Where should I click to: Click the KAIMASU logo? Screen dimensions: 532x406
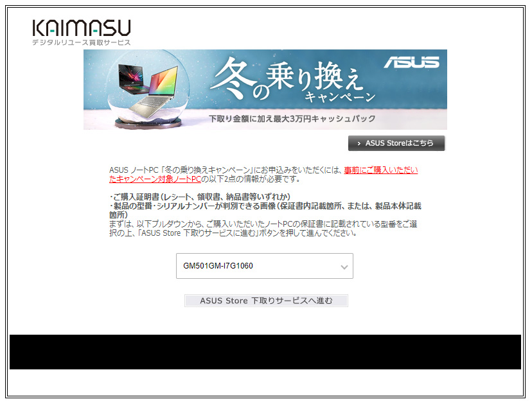click(x=81, y=28)
